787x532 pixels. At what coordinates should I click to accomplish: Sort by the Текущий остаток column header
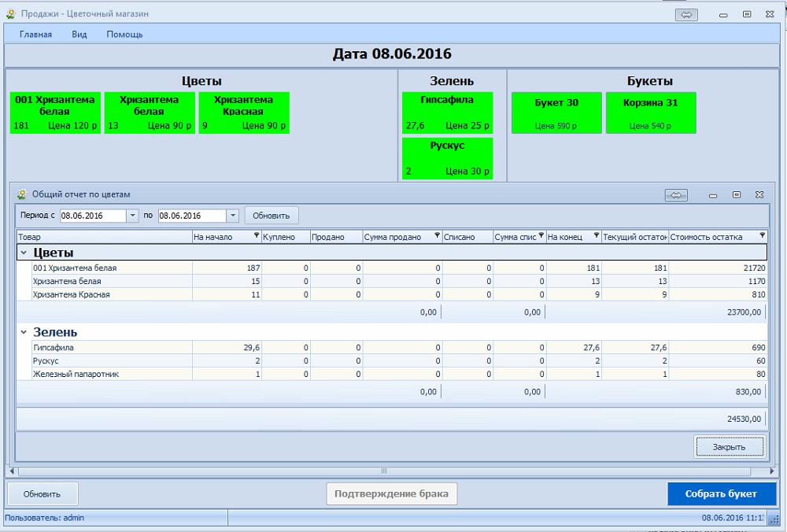tap(634, 237)
